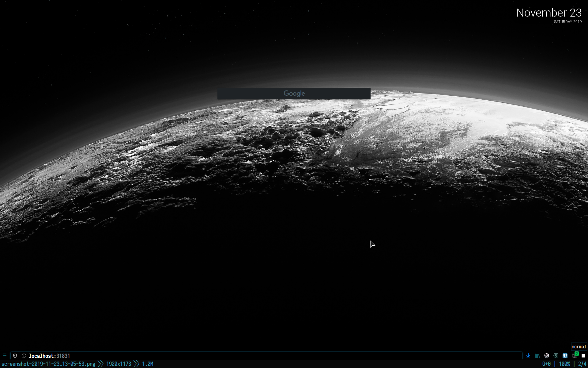The height and width of the screenshot is (368, 588).
Task: Show site information via the info icon
Action: (24, 356)
